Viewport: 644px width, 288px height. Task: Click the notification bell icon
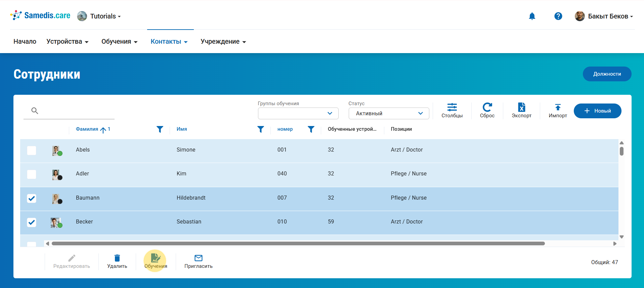[532, 16]
